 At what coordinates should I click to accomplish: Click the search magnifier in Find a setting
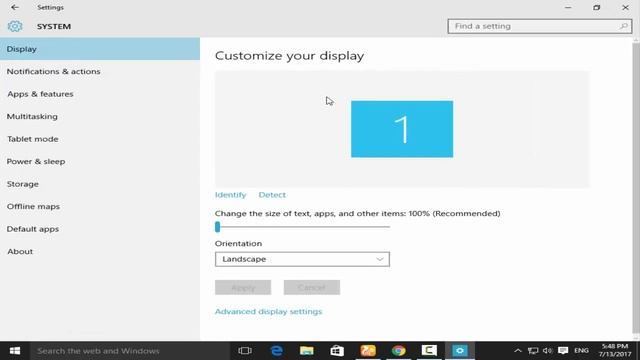[x=623, y=26]
